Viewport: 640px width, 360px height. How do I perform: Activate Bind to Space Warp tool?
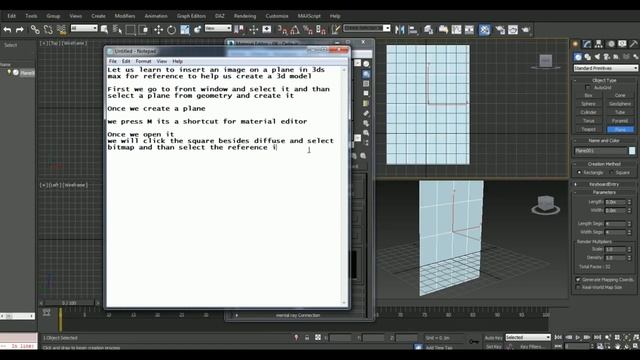[x=61, y=30]
